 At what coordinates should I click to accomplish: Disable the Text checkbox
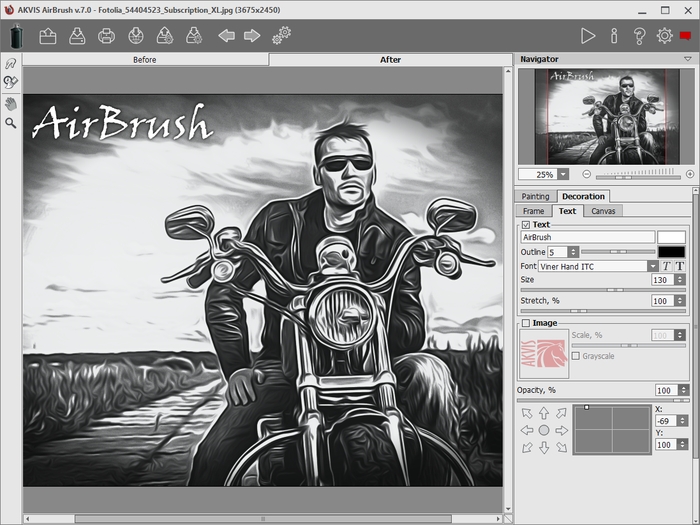[x=526, y=225]
